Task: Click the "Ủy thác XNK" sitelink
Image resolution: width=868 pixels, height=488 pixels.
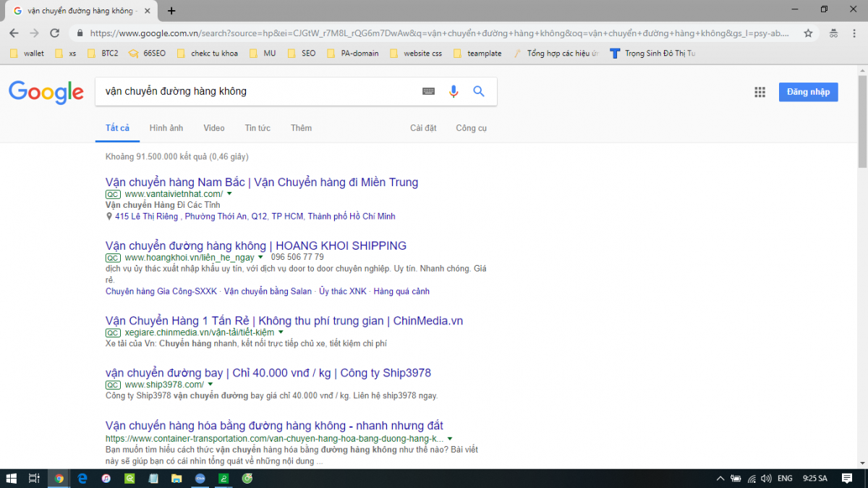Action: tap(343, 292)
